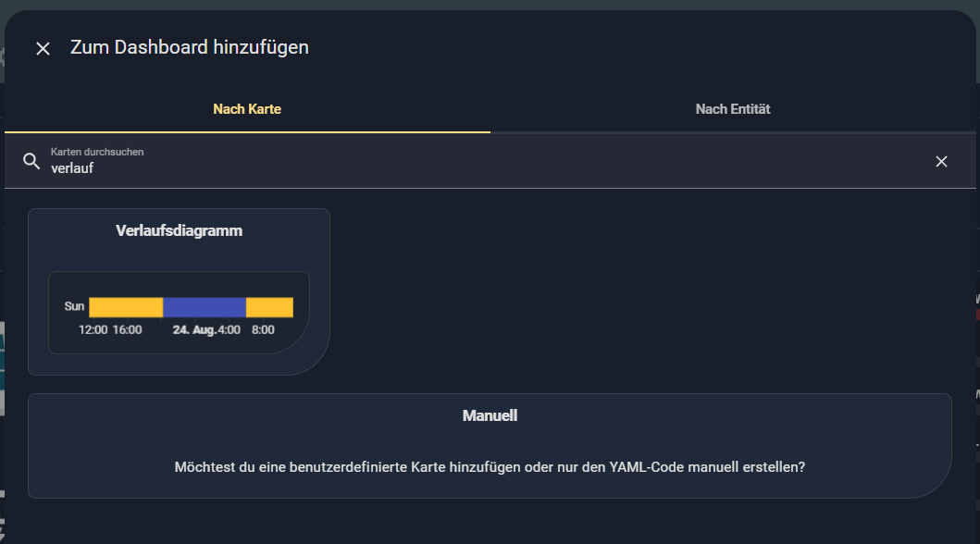Viewport: 980px width, 544px height.
Task: Click the blue segment in the Sun bar
Action: [205, 307]
